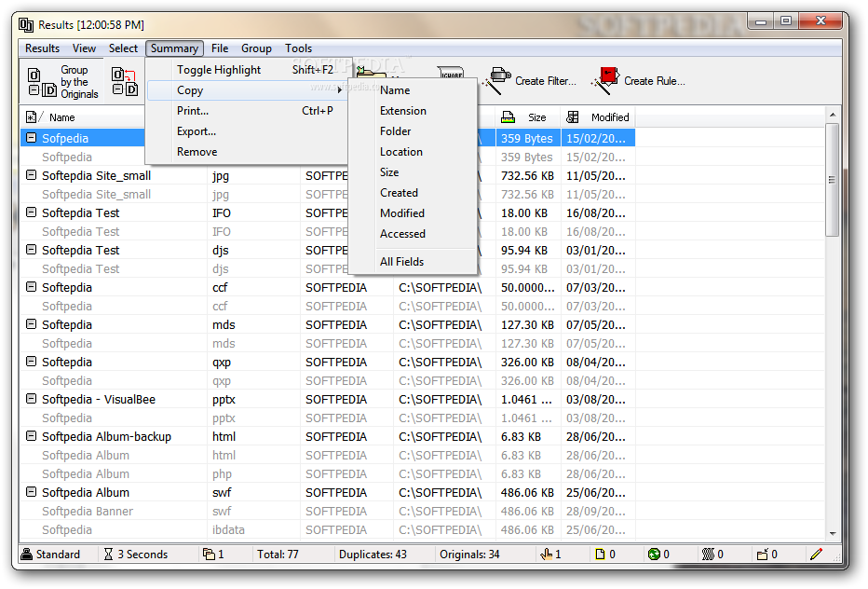Click the 1.0461 size of VisualBee row
Screen dimensions: 868x589
526,400
